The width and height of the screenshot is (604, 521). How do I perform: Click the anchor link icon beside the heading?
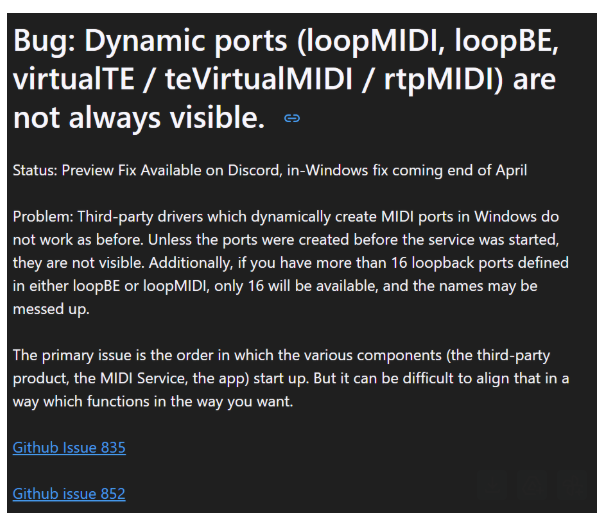[x=292, y=119]
